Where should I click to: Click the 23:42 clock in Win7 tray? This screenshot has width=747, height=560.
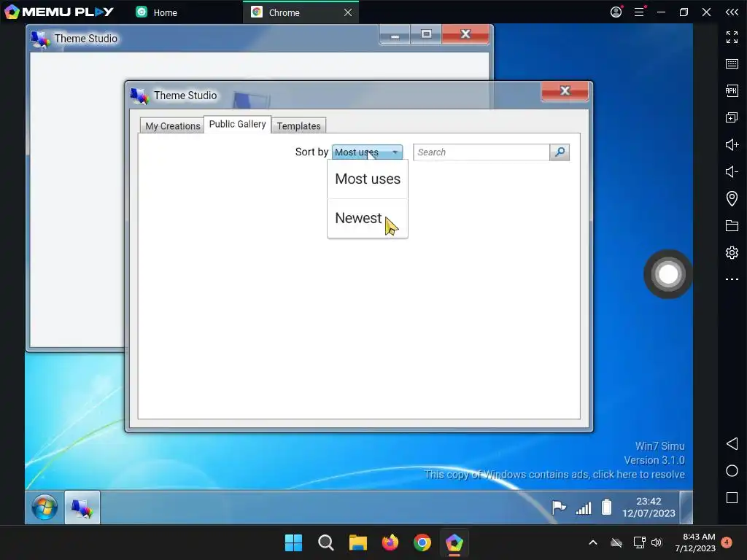(649, 507)
